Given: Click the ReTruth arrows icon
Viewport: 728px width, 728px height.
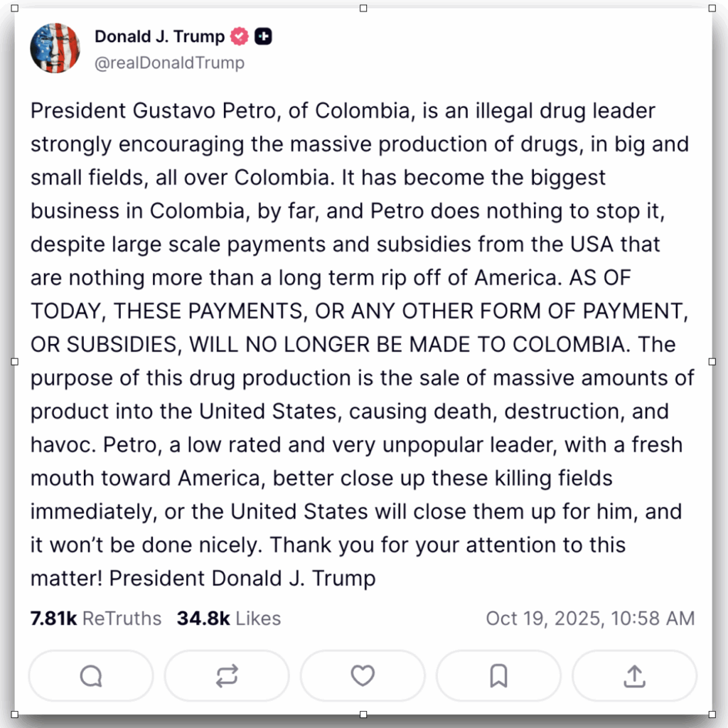Looking at the screenshot, I should click(x=227, y=676).
